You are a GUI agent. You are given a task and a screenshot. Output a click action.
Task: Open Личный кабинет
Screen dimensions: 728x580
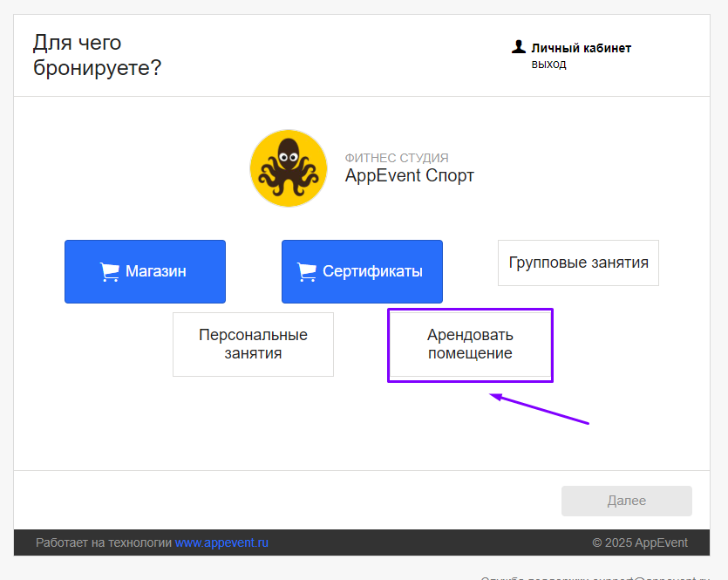(x=581, y=48)
